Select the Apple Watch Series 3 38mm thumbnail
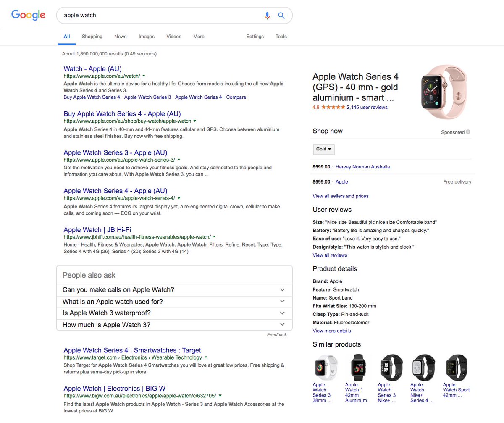This screenshot has width=504, height=423. click(326, 368)
